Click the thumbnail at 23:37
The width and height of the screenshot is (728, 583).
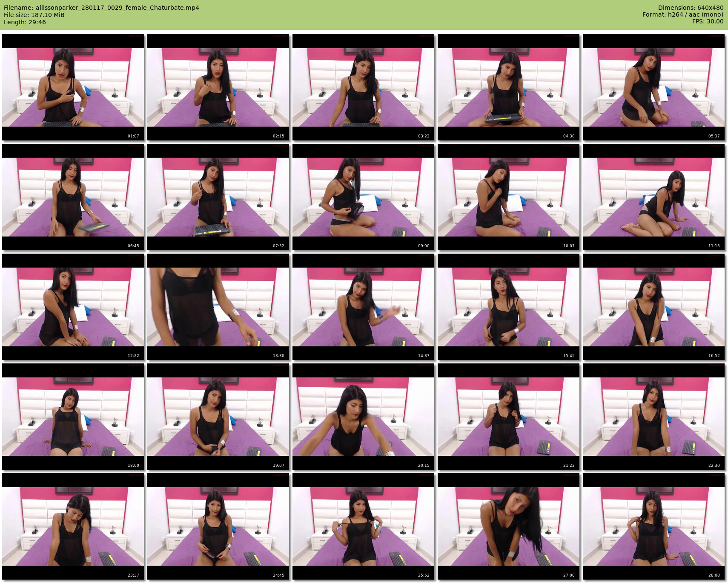pyautogui.click(x=73, y=526)
